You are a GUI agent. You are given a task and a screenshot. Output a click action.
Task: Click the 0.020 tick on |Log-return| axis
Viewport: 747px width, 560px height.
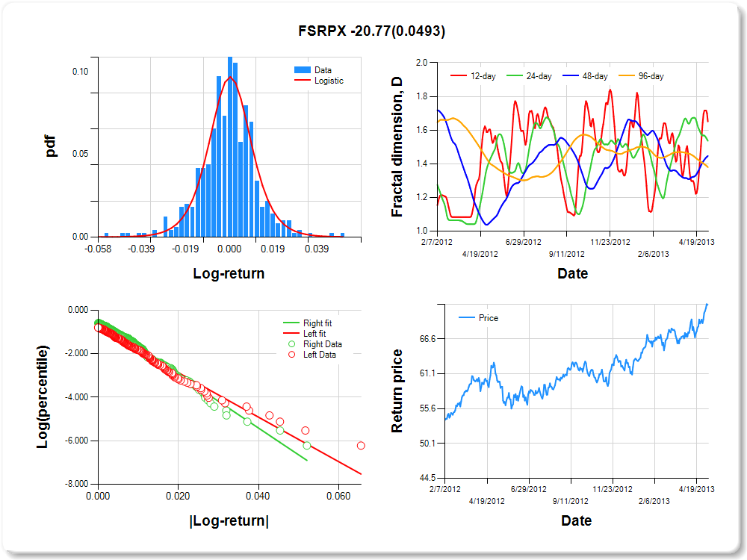click(x=178, y=497)
